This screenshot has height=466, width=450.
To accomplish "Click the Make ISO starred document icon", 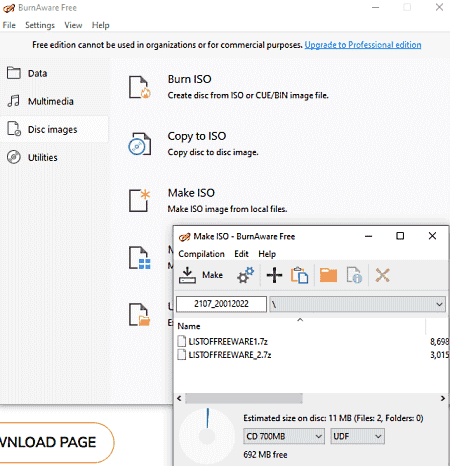I will tap(140, 201).
